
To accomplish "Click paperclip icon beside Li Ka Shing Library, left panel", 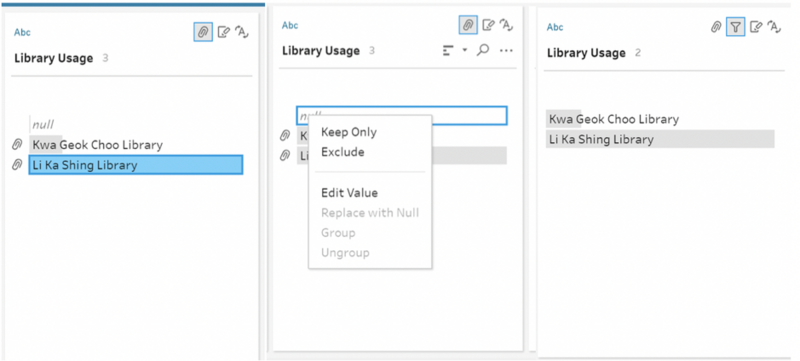I will click(x=17, y=165).
